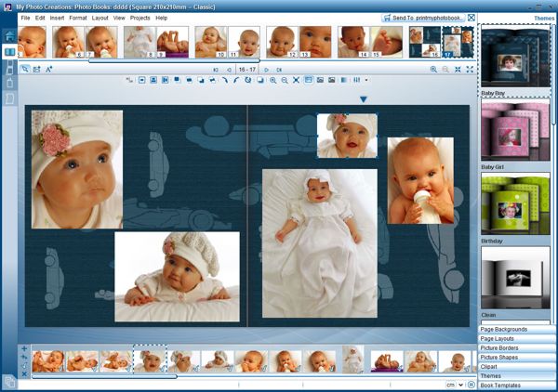Expand the Page Backgrounds panel
Screen dimensions: 558x392
(517, 329)
